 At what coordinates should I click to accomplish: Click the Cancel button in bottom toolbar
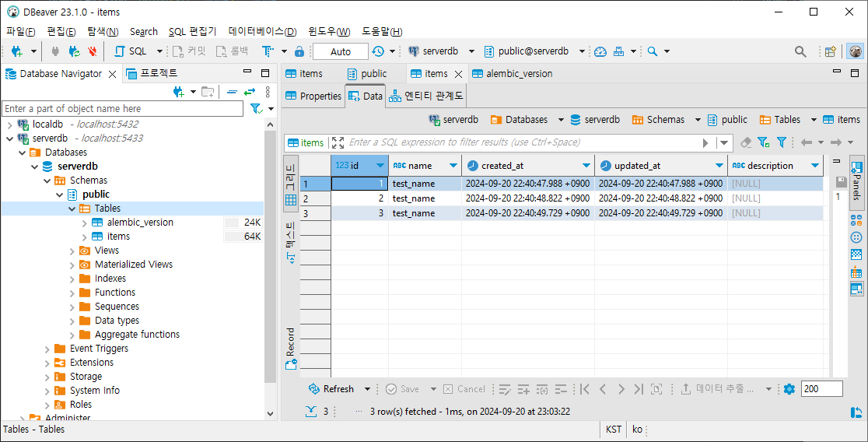[464, 389]
